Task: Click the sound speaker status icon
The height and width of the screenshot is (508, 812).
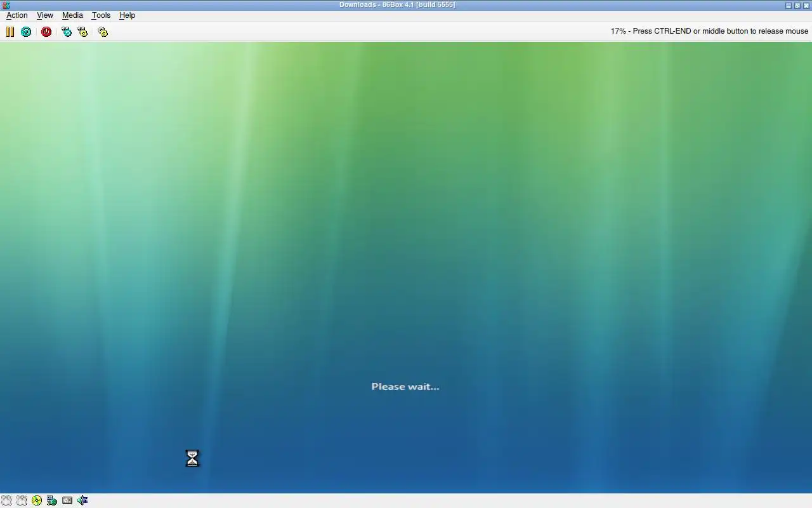Action: (x=82, y=500)
